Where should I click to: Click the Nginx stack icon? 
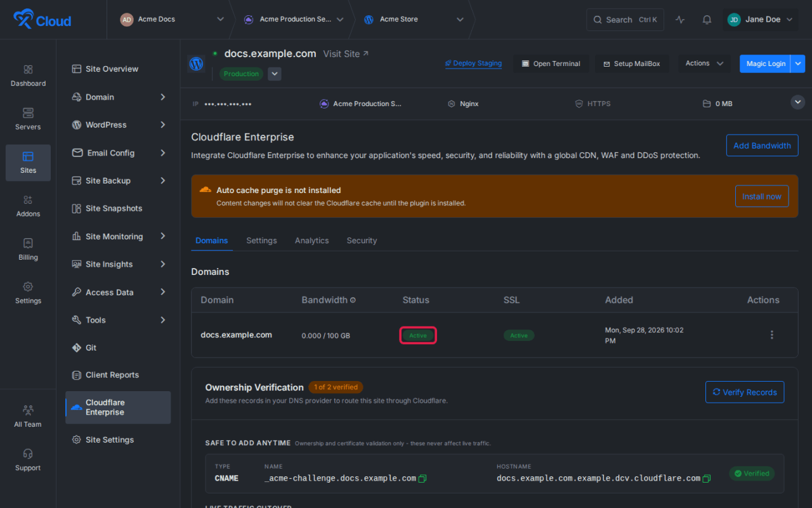tap(451, 104)
